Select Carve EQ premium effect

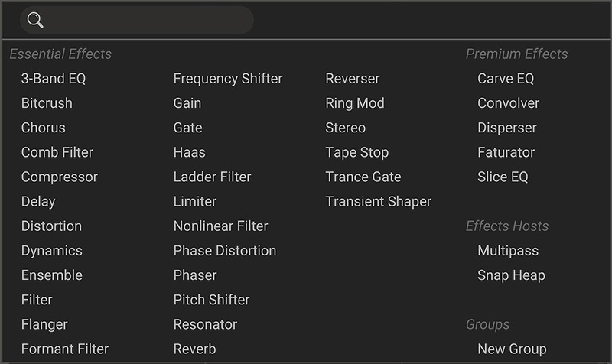pyautogui.click(x=506, y=79)
